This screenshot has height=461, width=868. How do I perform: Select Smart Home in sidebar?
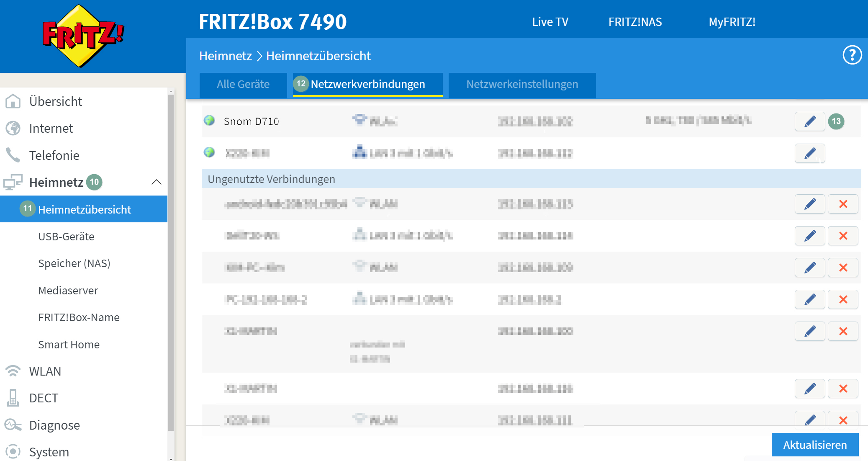[69, 345]
